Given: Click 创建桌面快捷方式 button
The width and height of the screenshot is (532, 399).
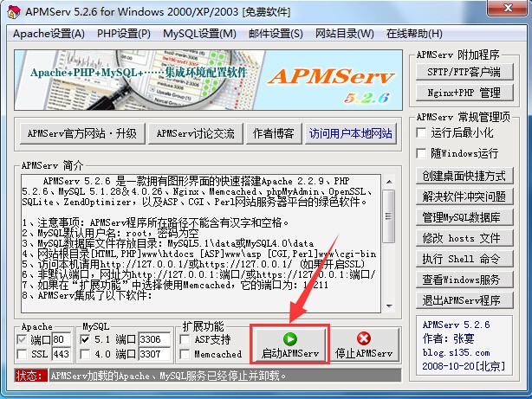Looking at the screenshot, I should coord(464,176).
